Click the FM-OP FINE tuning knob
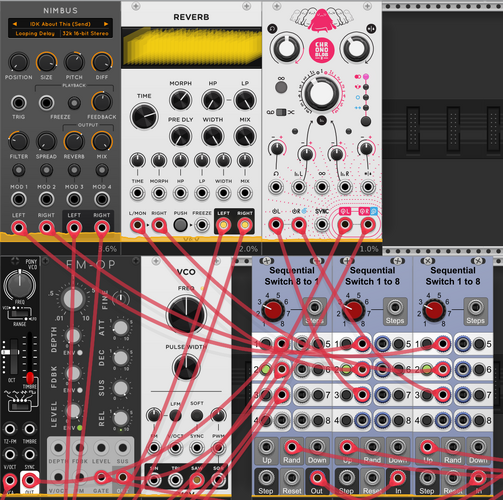This screenshot has height=500, width=503. [x=121, y=298]
